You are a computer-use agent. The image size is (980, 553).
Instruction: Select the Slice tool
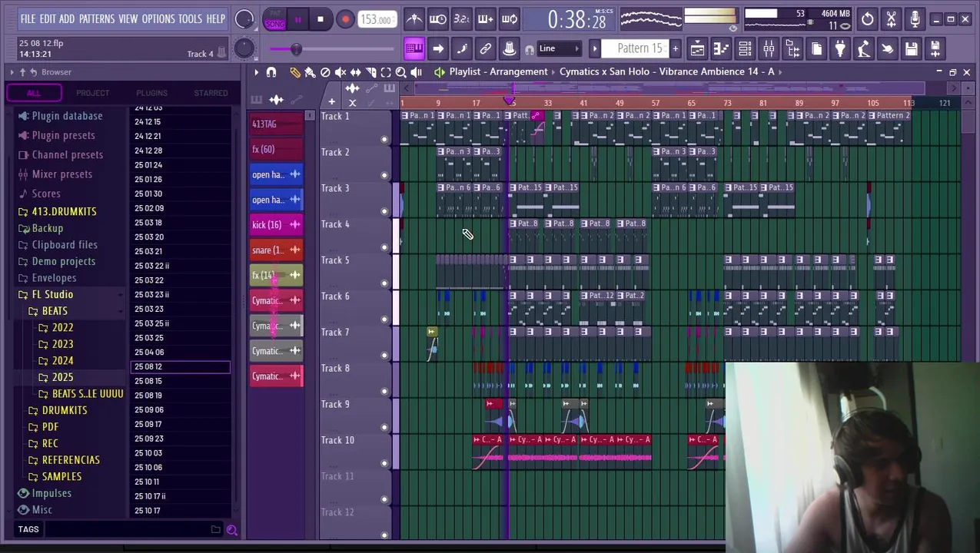click(x=370, y=72)
